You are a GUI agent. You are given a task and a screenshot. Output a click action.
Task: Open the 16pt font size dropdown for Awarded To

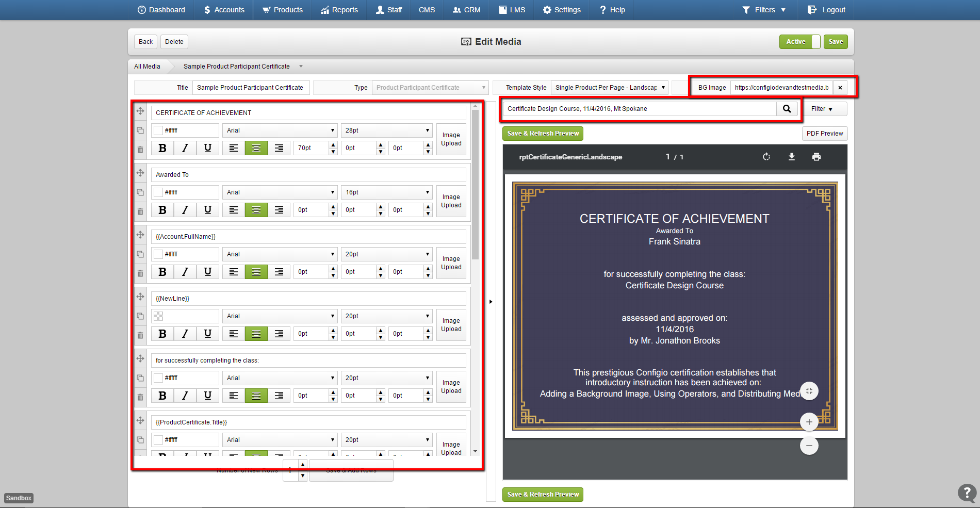[387, 192]
